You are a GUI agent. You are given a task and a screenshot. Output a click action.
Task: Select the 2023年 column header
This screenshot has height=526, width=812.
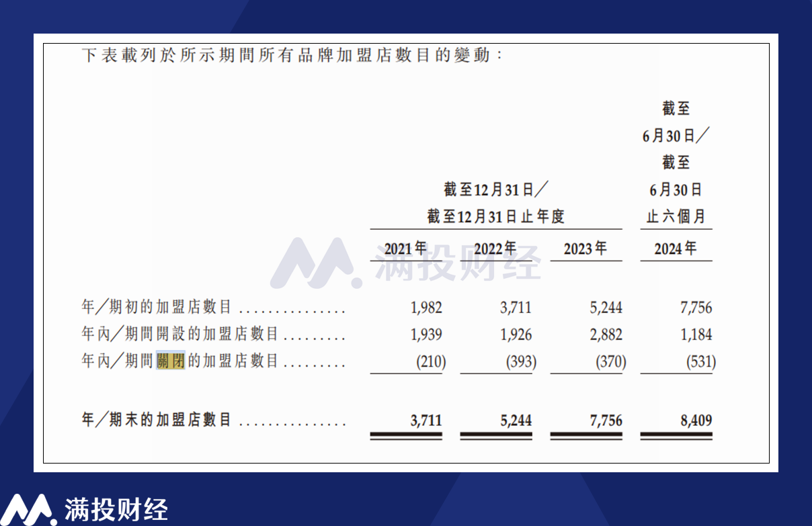(x=585, y=249)
